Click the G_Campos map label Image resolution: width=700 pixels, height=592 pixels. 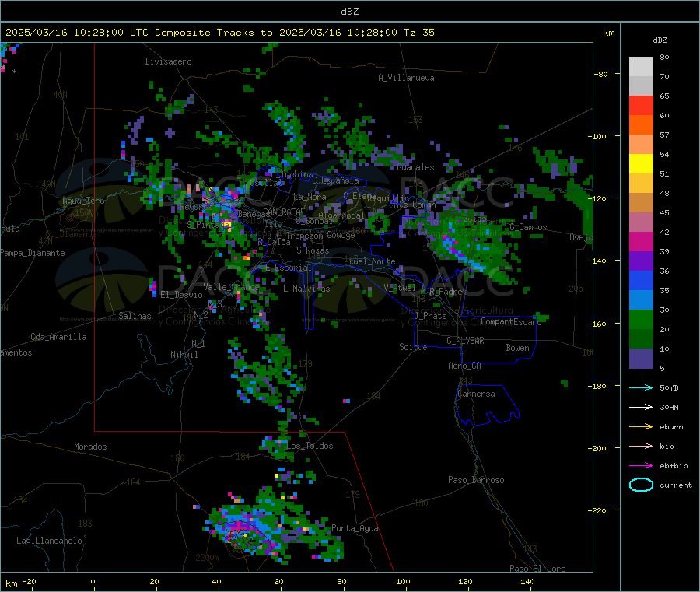(528, 227)
